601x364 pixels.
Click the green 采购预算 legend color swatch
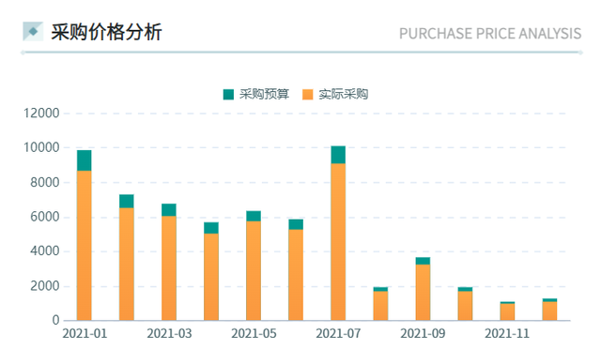pos(228,94)
